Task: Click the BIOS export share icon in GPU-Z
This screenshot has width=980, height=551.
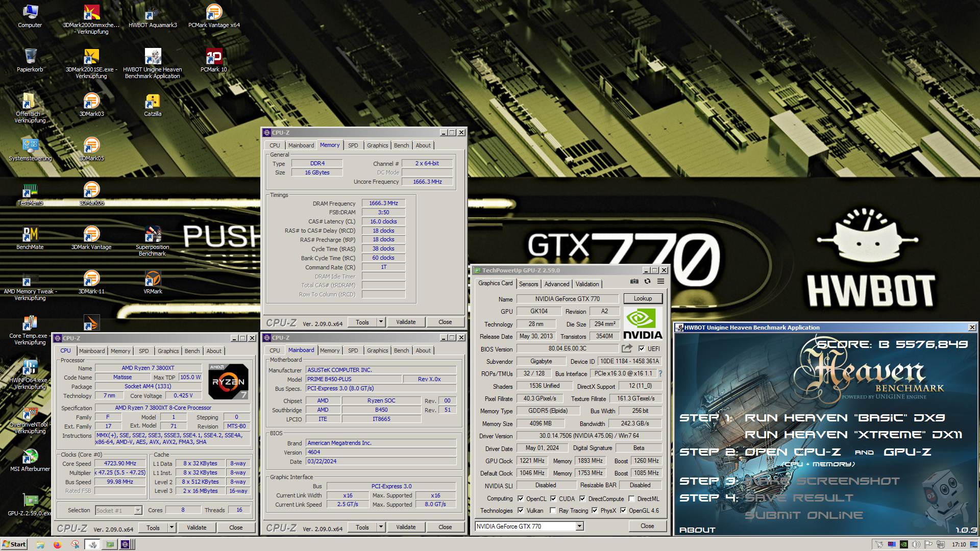Action: click(x=627, y=348)
